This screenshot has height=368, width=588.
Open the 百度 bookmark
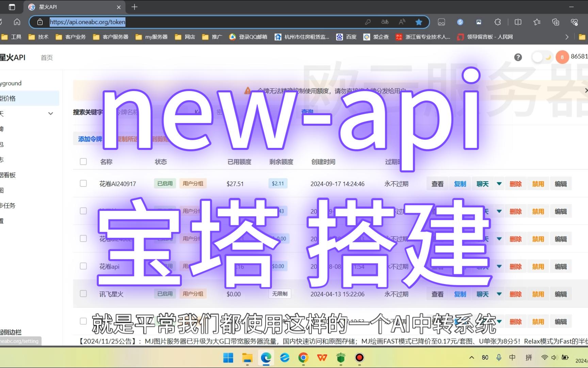coord(346,37)
